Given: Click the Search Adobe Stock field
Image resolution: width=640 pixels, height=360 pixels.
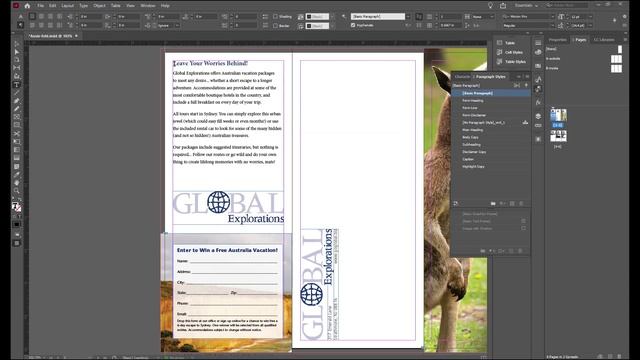Looking at the screenshot, I should (x=567, y=6).
